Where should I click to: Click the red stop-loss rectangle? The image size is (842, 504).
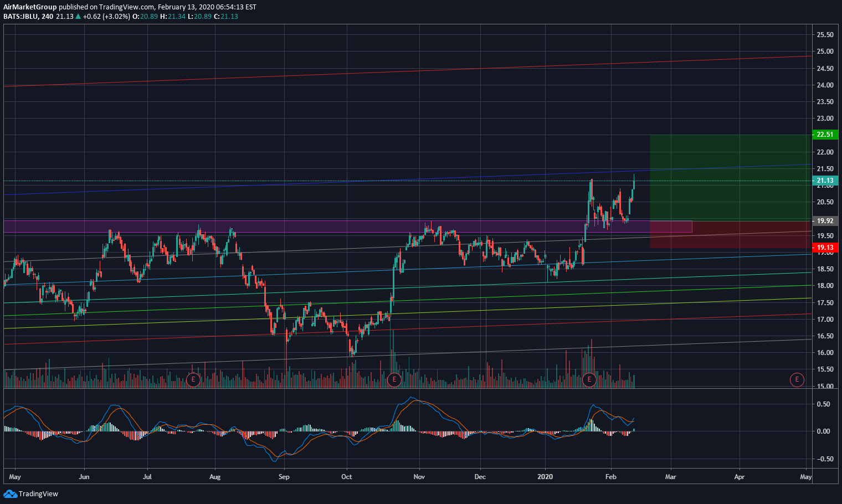[748, 235]
